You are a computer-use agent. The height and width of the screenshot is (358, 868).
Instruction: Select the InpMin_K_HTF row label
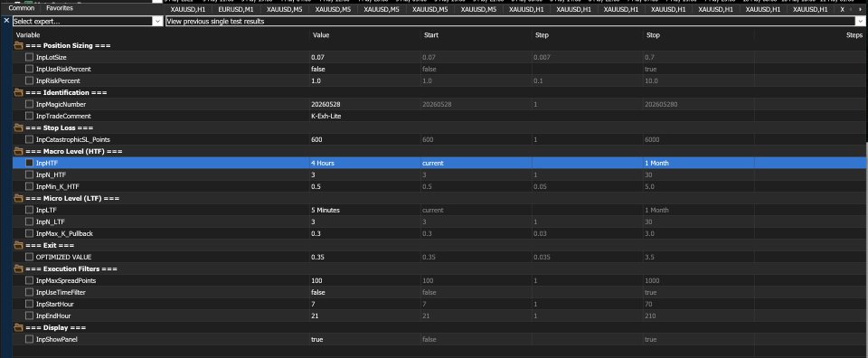click(x=58, y=186)
